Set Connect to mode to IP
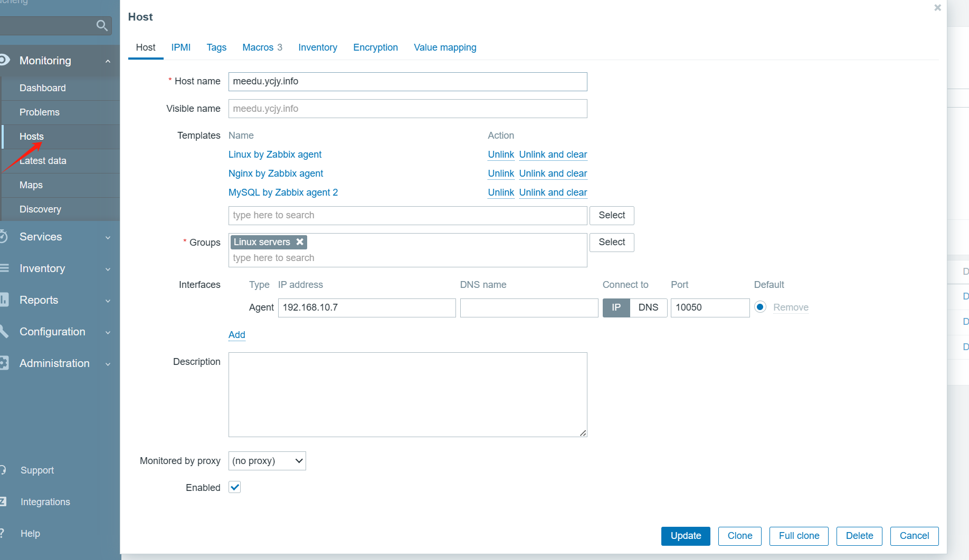This screenshot has height=560, width=969. [616, 307]
